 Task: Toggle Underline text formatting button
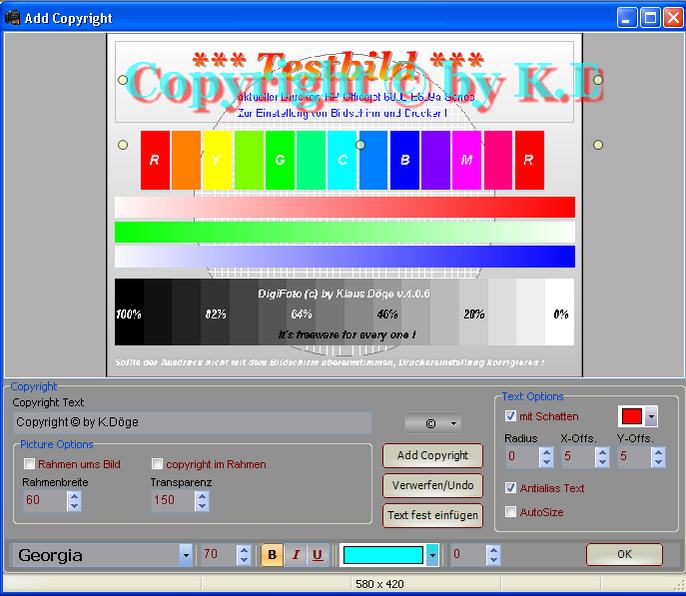[318, 555]
